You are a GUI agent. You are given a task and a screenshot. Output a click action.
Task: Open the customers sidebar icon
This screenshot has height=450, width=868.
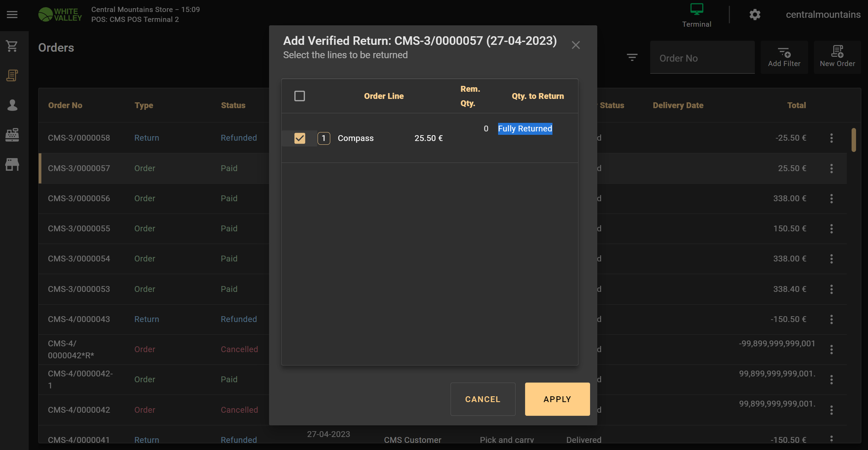12,105
